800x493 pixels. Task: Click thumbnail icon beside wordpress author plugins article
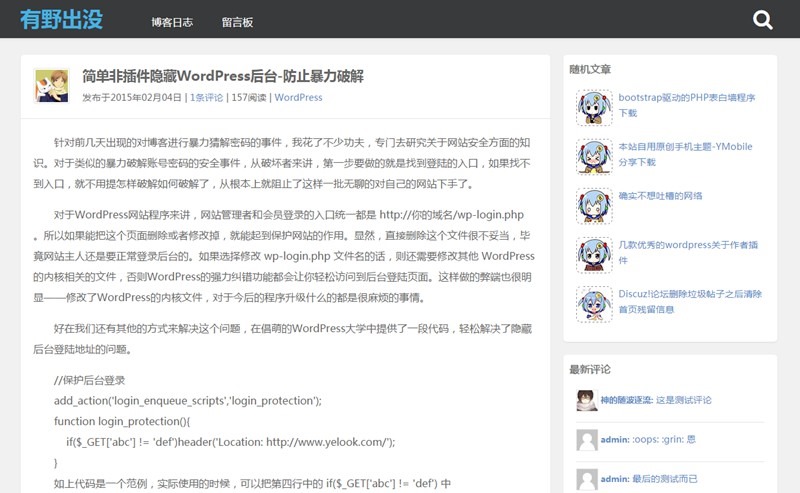[594, 255]
